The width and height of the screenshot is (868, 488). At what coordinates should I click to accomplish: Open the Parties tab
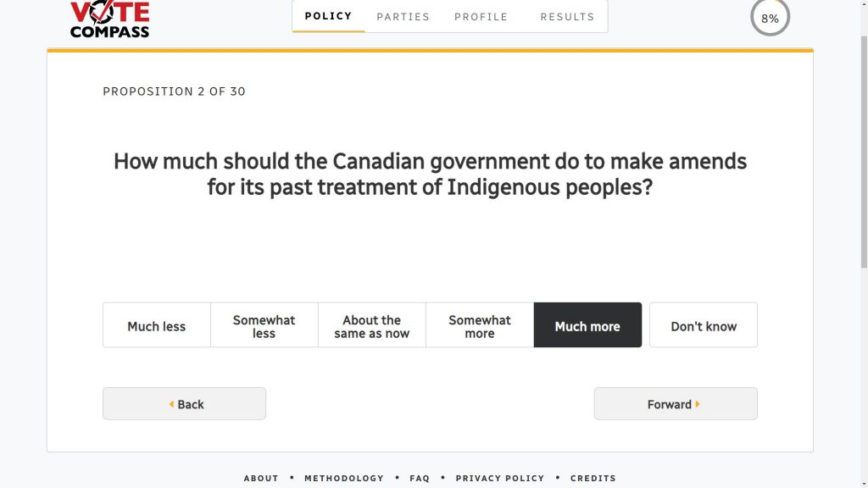403,16
